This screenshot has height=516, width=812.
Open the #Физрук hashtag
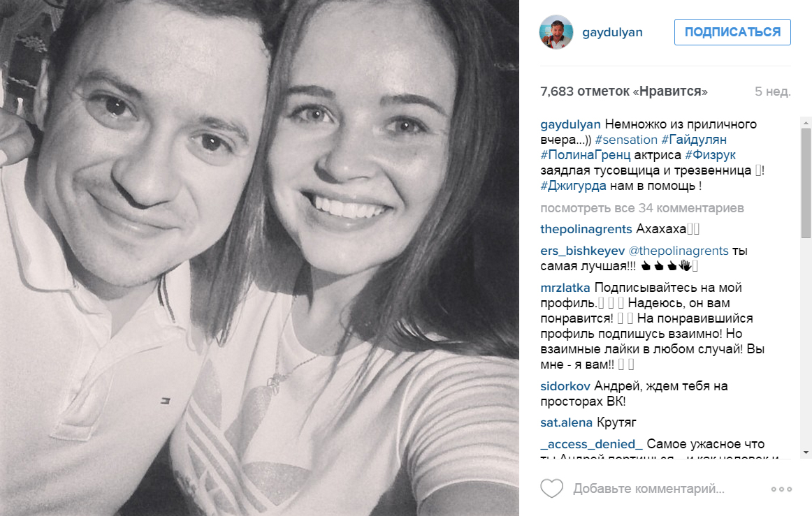(710, 155)
